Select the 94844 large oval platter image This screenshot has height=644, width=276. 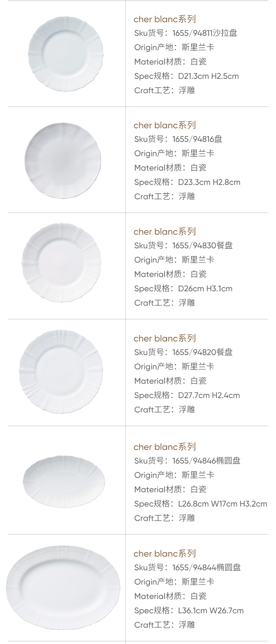[x=63, y=588]
